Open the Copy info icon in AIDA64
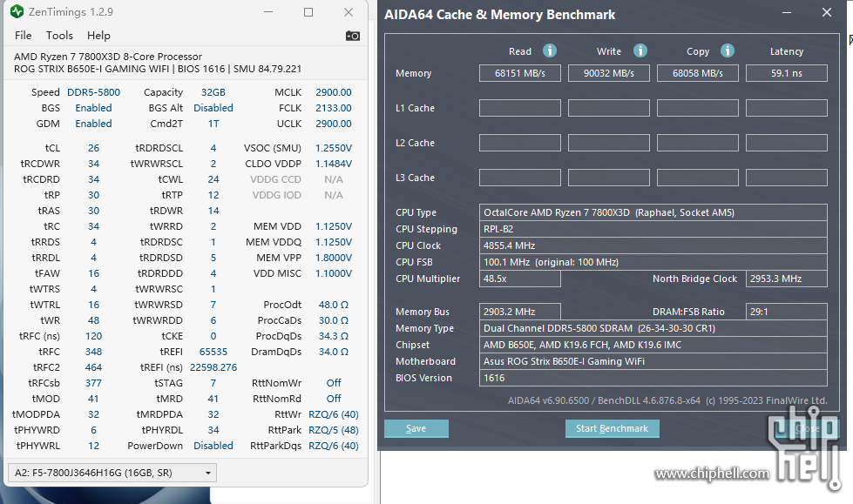 [x=728, y=50]
